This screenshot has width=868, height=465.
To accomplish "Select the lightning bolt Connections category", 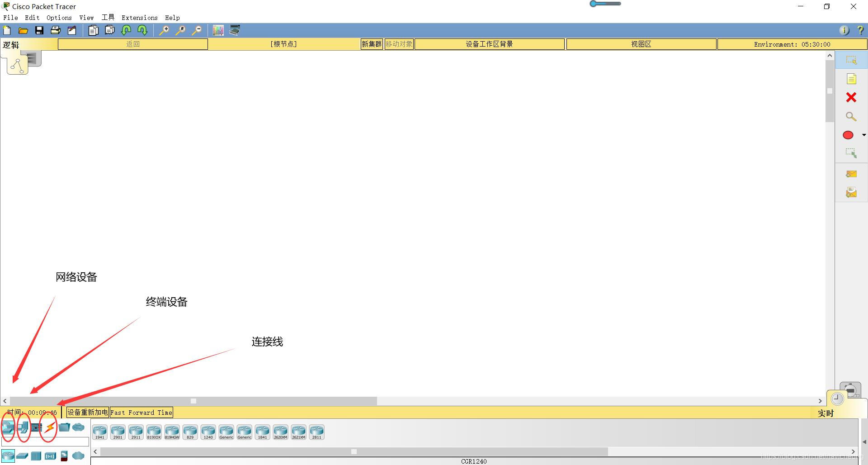I will [x=50, y=427].
